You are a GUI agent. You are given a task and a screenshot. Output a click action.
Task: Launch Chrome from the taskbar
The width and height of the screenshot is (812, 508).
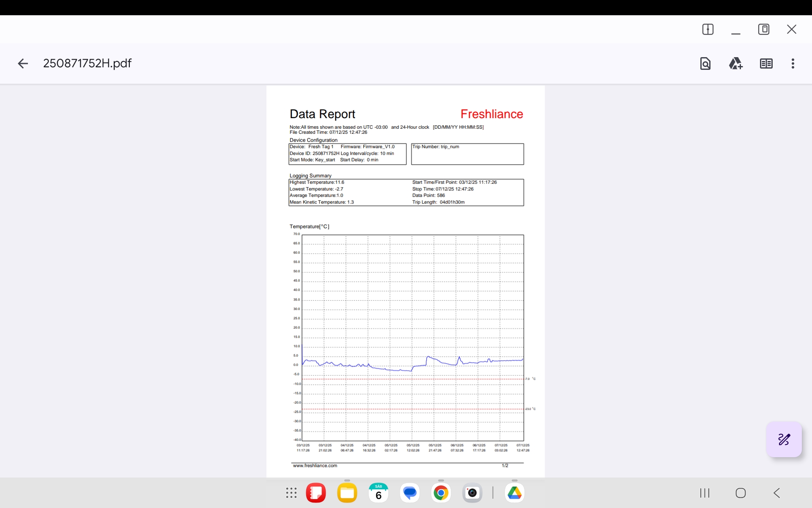tap(441, 493)
